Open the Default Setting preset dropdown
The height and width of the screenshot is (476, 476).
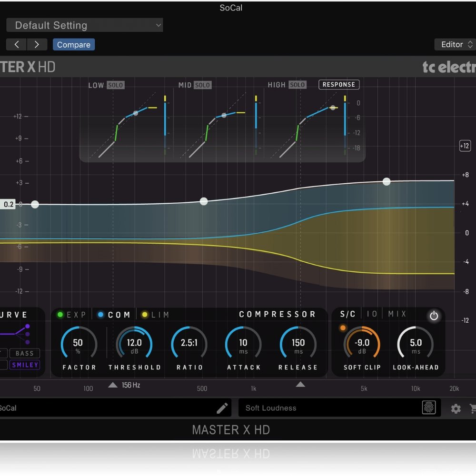click(85, 26)
